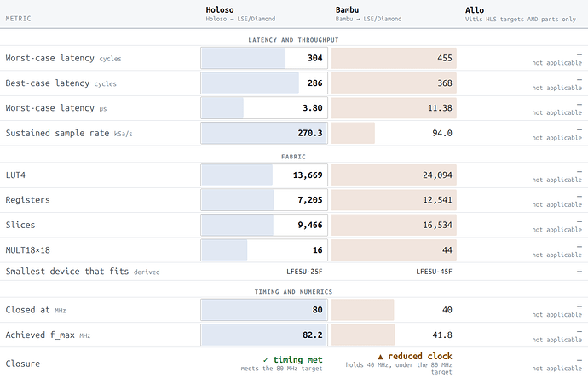
Task: Select the Holoso worst-case latency 304 bar
Action: point(264,58)
